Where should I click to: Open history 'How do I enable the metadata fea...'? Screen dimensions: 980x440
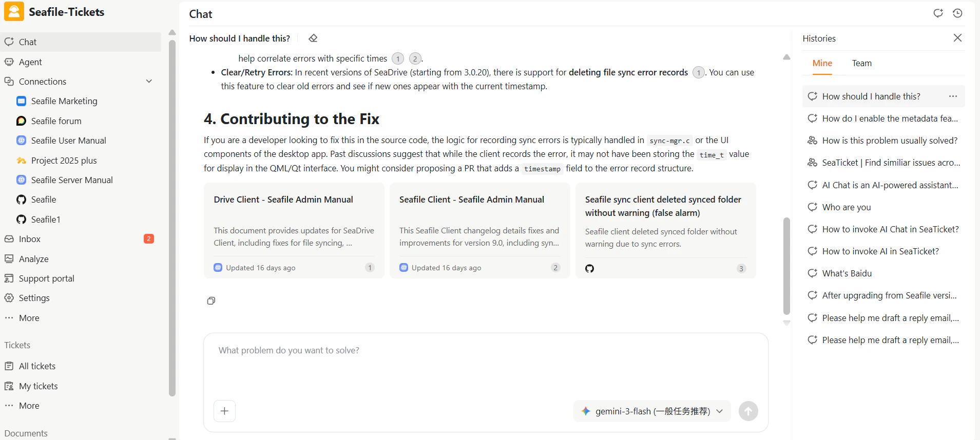[x=883, y=118]
